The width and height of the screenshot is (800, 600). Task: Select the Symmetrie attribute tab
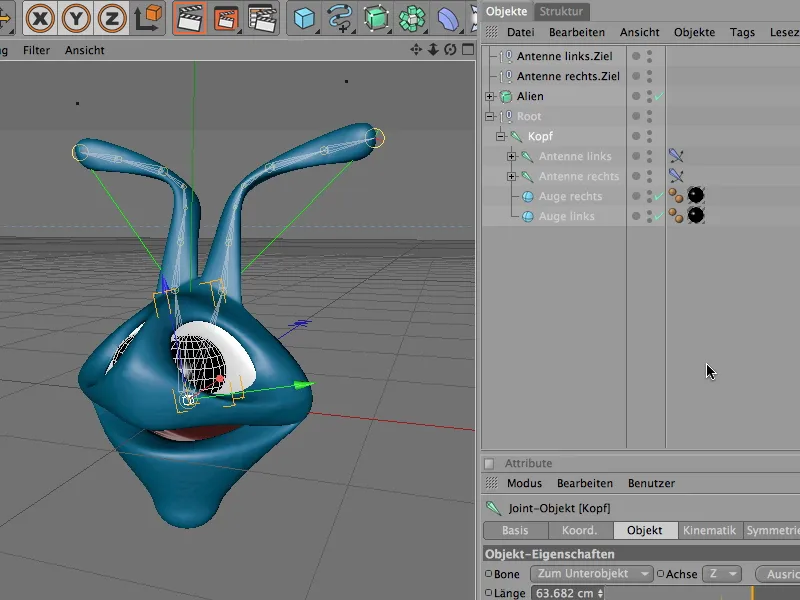(x=772, y=530)
